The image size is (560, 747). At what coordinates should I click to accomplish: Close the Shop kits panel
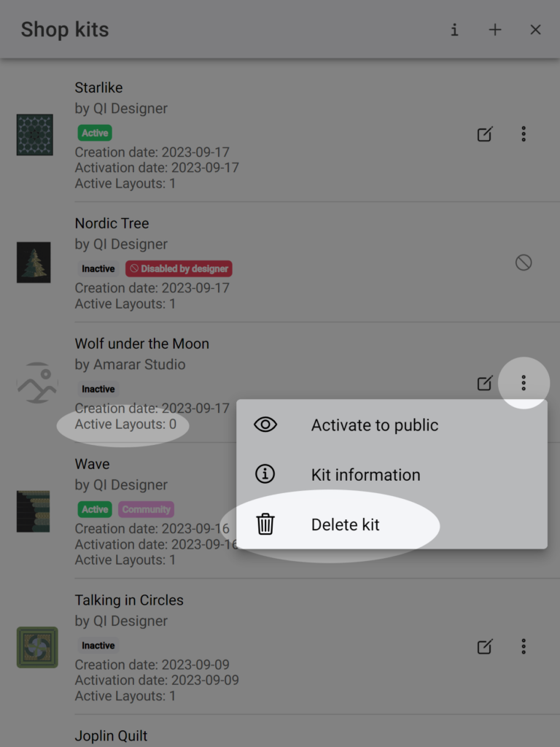pyautogui.click(x=535, y=29)
